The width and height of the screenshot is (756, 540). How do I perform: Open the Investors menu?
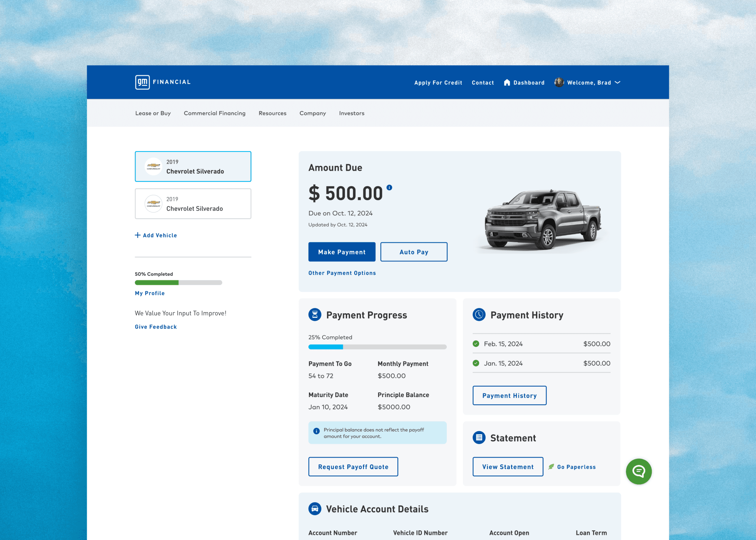352,113
